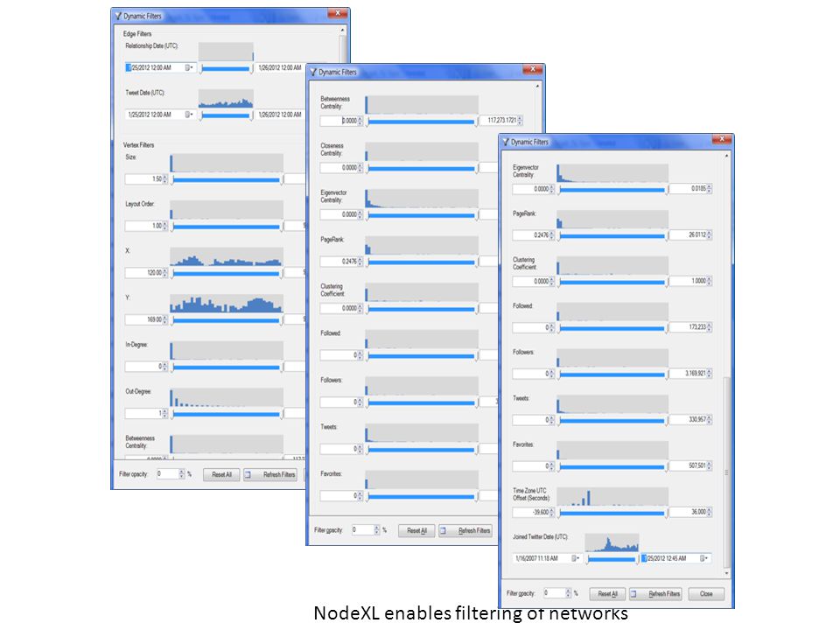Click the Y minimum field 169.00

143,319
